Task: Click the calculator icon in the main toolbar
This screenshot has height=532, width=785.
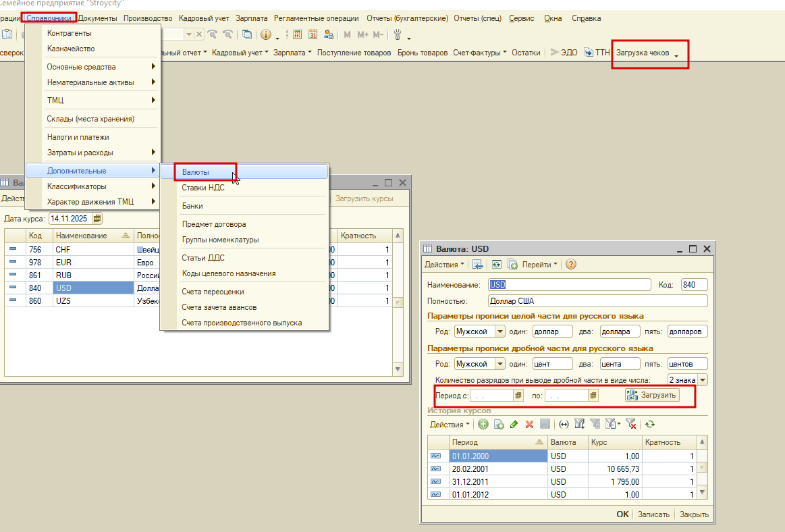Action: [x=297, y=34]
